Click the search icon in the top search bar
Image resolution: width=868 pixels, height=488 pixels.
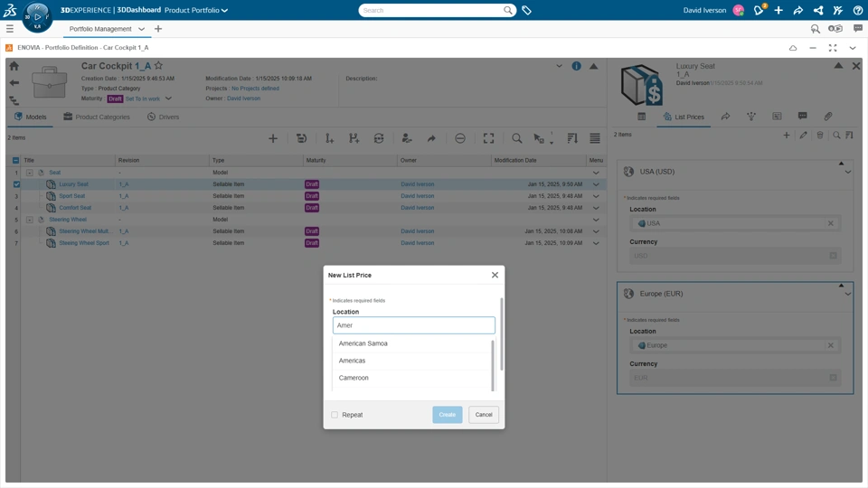[507, 10]
